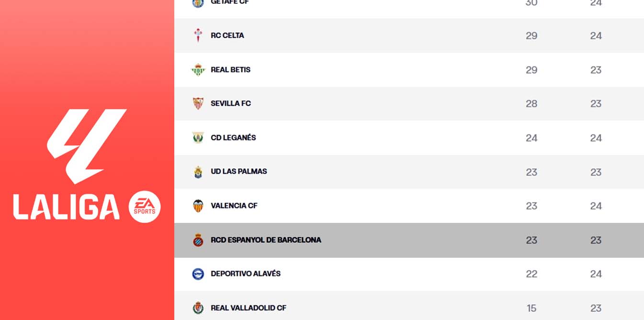Open the VALENCIA CF team link

point(234,206)
